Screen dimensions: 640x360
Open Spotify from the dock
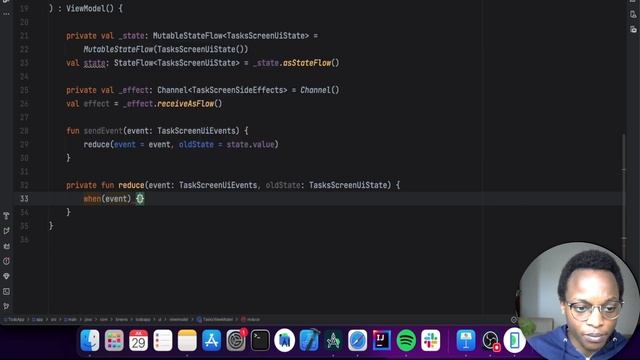tap(406, 340)
